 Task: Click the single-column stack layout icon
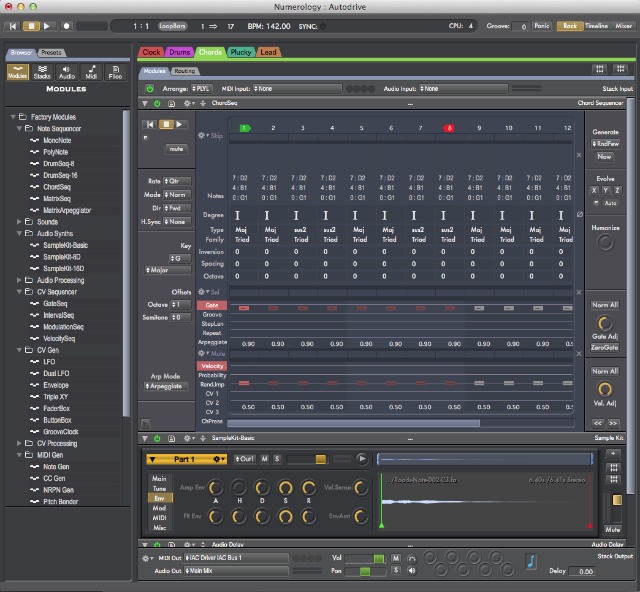[x=600, y=69]
